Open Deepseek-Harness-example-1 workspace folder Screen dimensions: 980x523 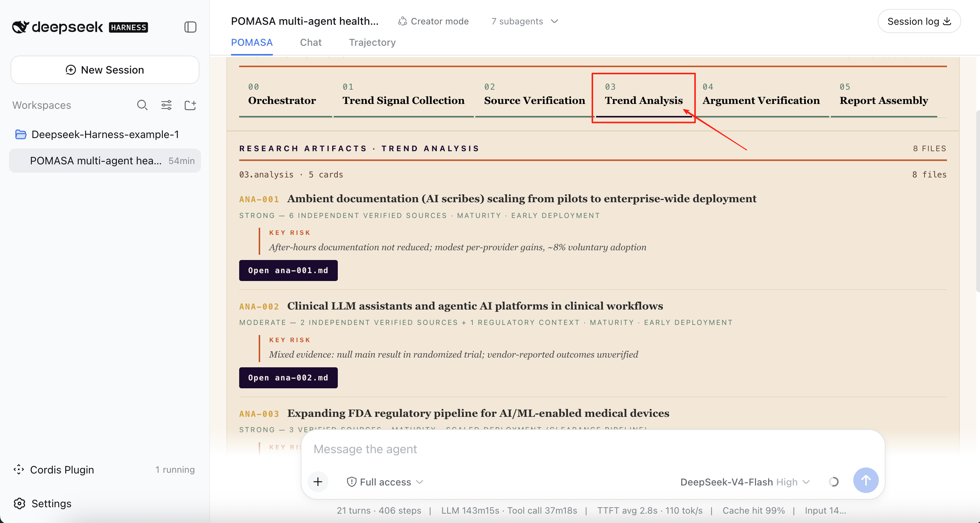pos(105,134)
